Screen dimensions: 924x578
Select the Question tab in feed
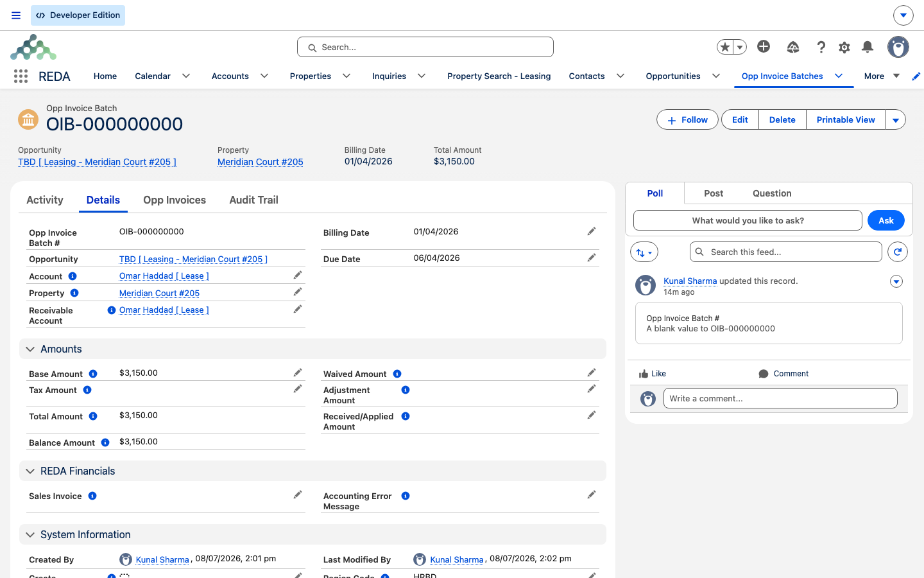coord(772,193)
